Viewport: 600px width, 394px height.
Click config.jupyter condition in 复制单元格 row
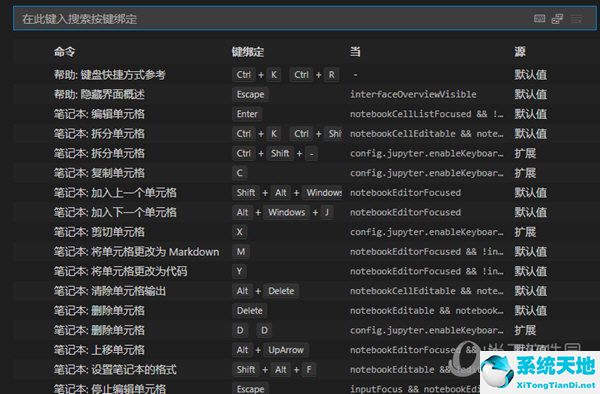pyautogui.click(x=427, y=173)
